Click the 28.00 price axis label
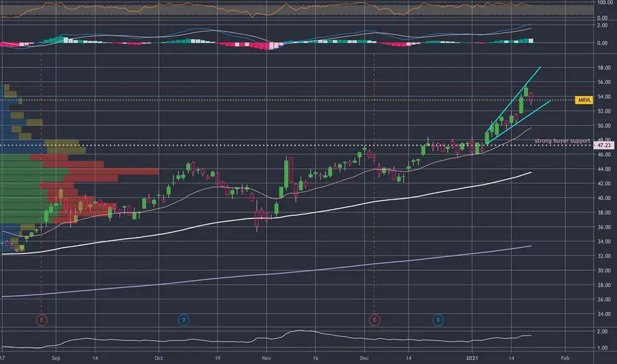The width and height of the screenshot is (617, 364). 604,285
